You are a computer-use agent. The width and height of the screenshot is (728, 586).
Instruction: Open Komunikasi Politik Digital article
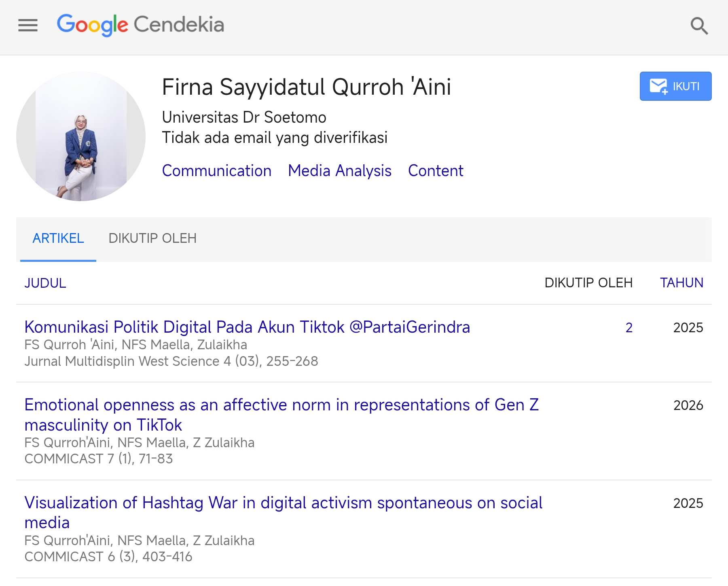247,327
